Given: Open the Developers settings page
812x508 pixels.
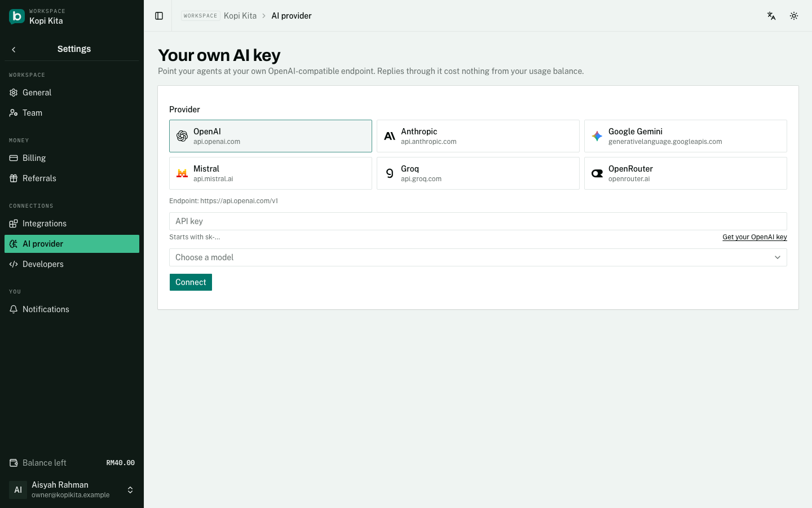Looking at the screenshot, I should pyautogui.click(x=72, y=264).
